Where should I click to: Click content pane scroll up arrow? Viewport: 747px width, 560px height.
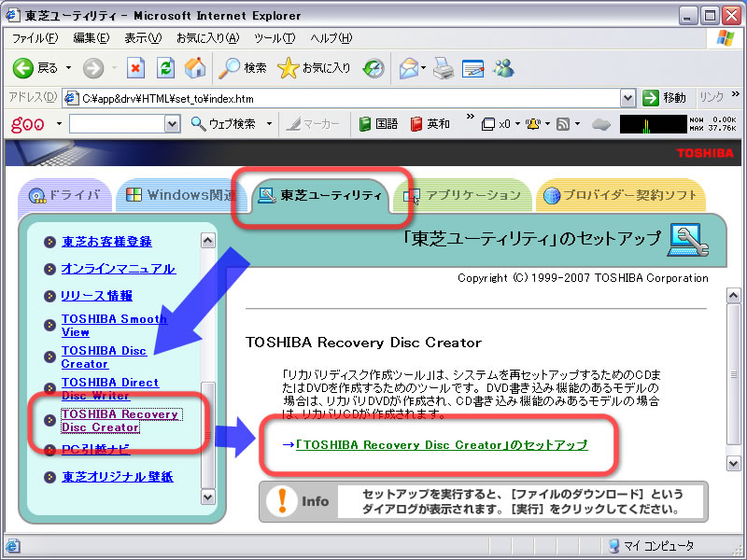point(733,296)
